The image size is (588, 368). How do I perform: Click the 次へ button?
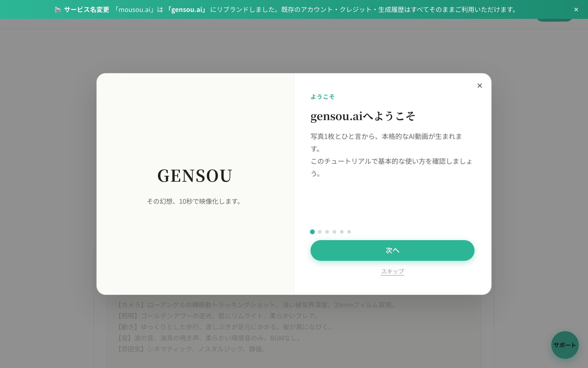pos(392,250)
